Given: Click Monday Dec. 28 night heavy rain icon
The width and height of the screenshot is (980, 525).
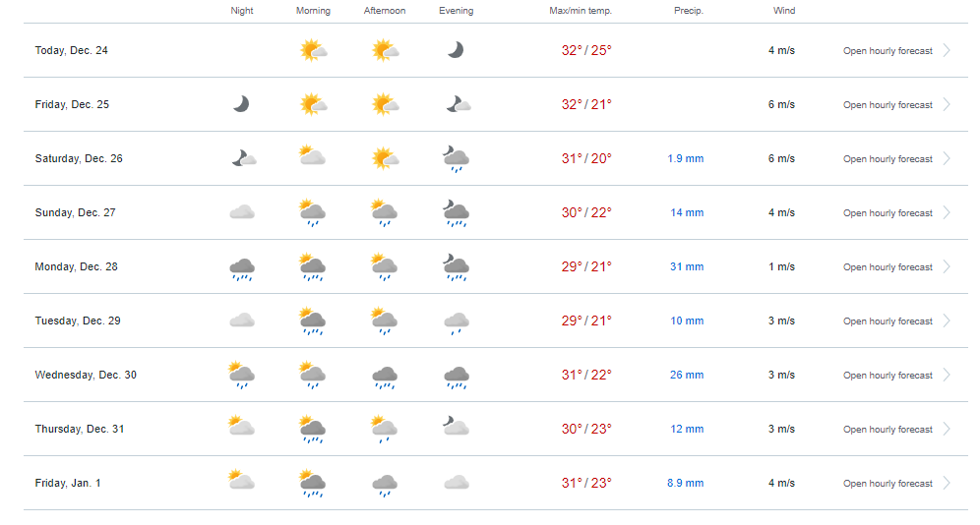Looking at the screenshot, I should coord(241,267).
